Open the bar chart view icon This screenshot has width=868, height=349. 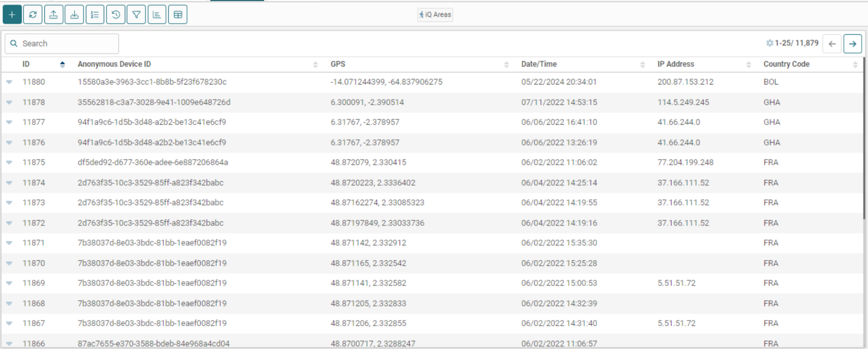point(157,15)
